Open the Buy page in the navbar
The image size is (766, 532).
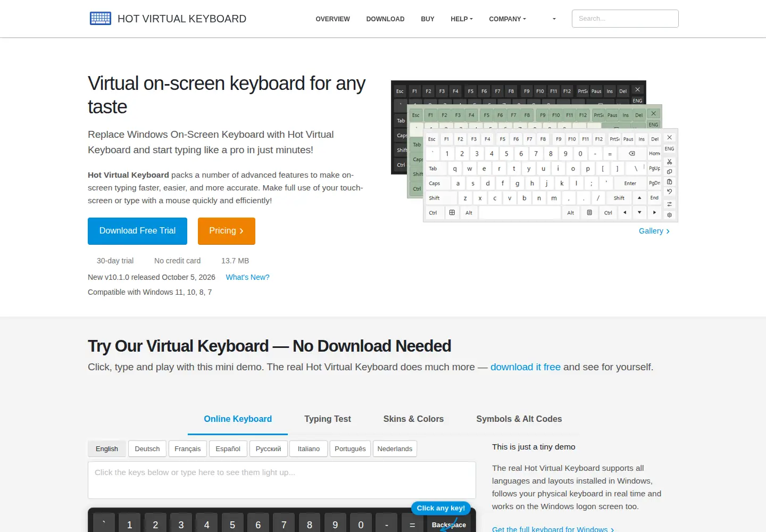(428, 19)
